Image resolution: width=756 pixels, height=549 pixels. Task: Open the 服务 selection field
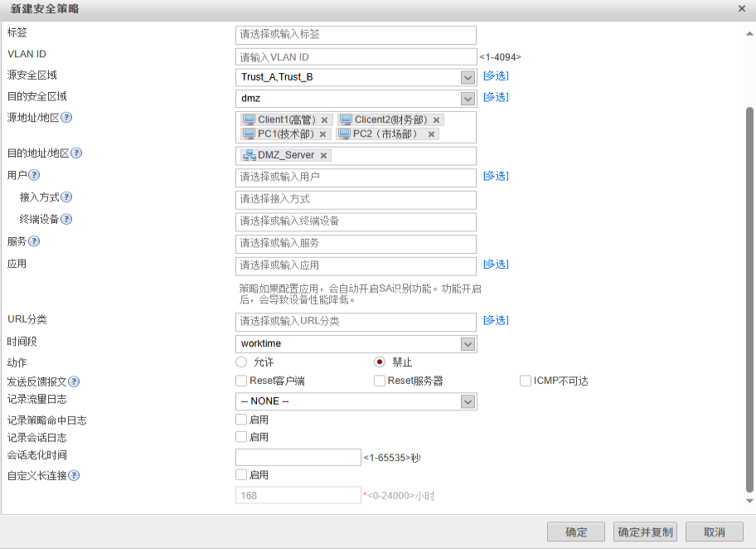tap(356, 244)
